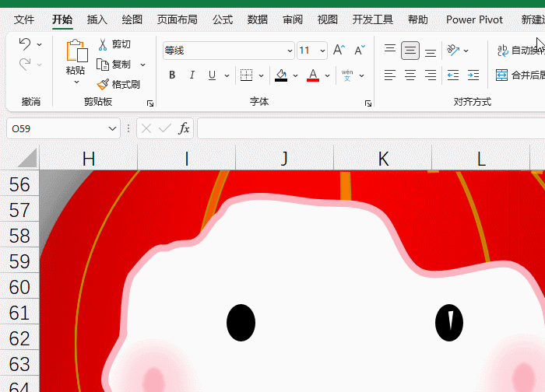
Task: Apply fill color bucket icon
Action: pyautogui.click(x=281, y=75)
